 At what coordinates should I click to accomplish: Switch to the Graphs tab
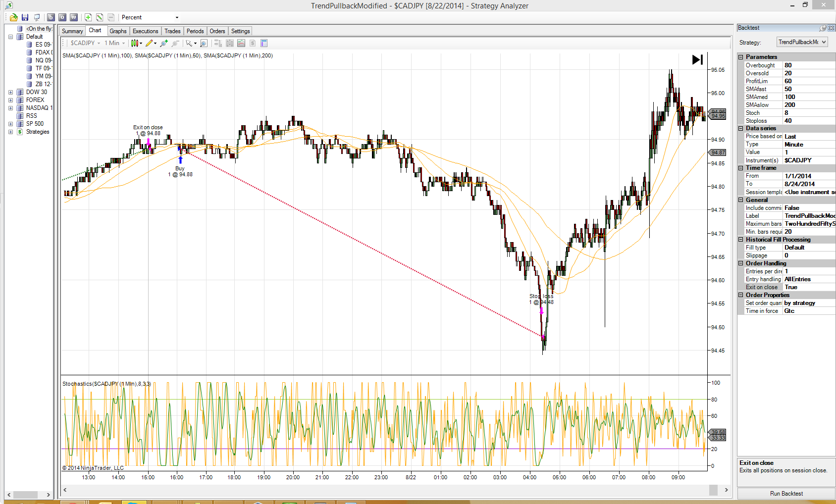click(118, 31)
